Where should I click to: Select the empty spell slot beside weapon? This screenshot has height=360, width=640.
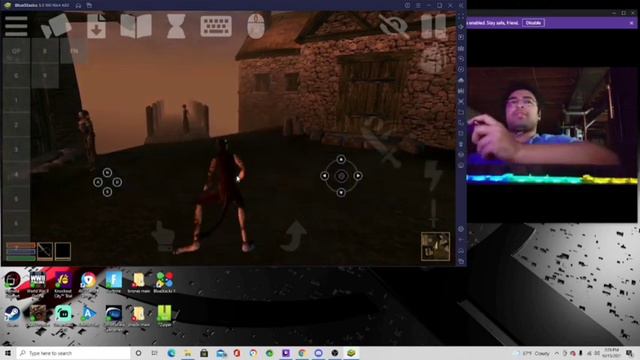click(63, 251)
